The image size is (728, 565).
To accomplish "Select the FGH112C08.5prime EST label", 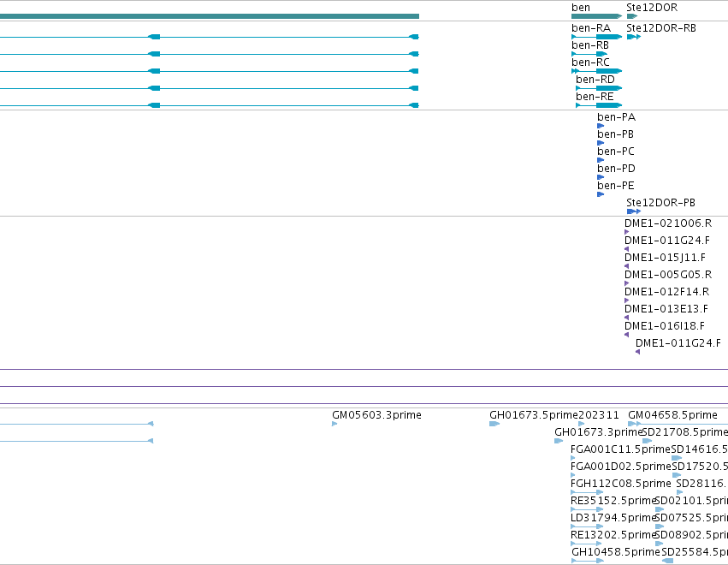I will click(x=621, y=484).
